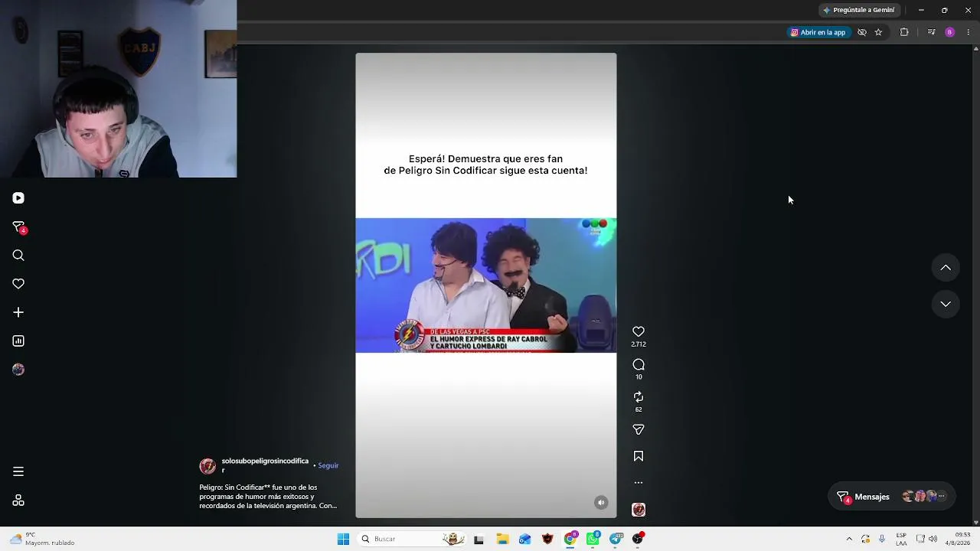Open the Meta apps icon in sidebar

[x=18, y=500]
